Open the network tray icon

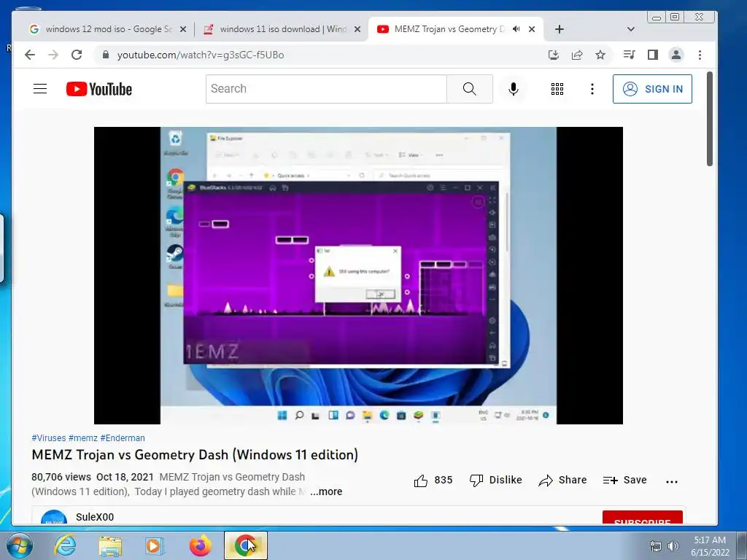(x=656, y=546)
